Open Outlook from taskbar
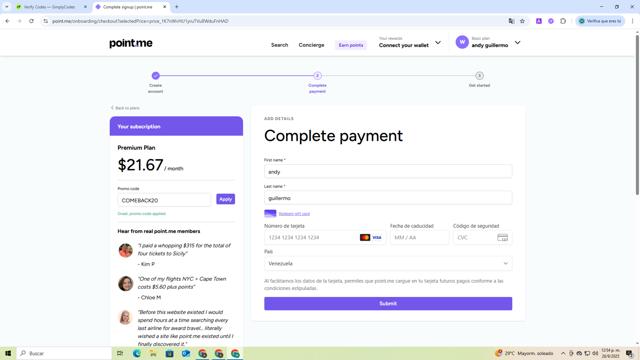 click(186, 353)
